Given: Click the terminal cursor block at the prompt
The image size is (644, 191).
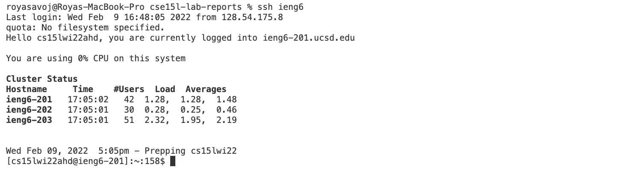Looking at the screenshot, I should point(173,161).
